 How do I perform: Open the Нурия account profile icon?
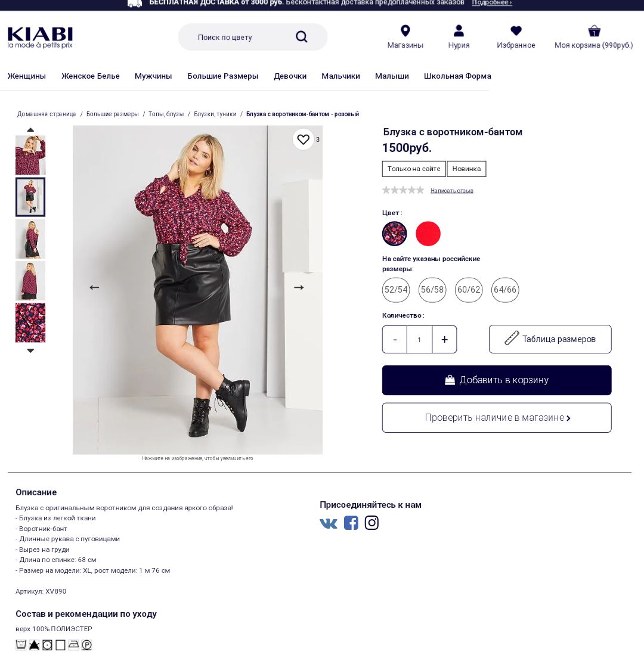(459, 30)
